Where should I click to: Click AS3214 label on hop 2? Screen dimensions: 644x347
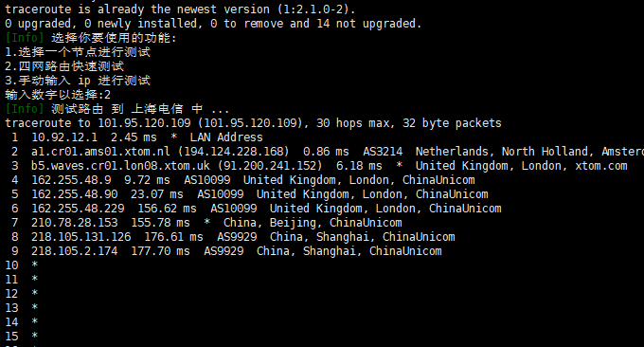pos(383,152)
